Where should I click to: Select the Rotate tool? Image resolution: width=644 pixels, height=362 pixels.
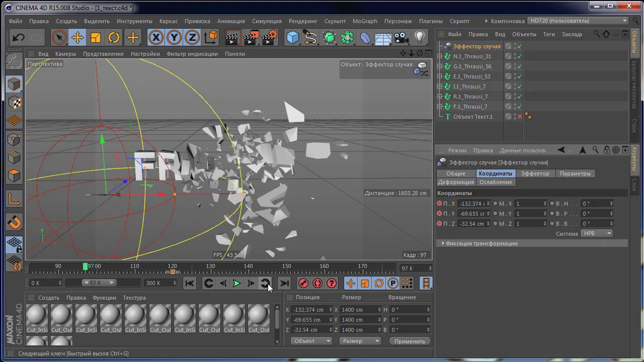114,38
